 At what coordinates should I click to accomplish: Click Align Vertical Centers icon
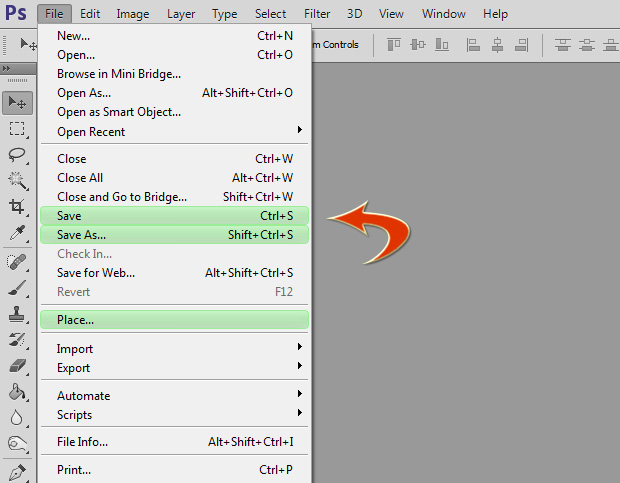pyautogui.click(x=418, y=45)
